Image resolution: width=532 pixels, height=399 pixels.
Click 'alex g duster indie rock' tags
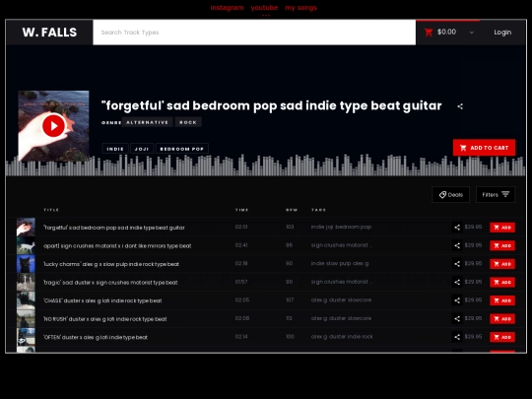point(342,337)
